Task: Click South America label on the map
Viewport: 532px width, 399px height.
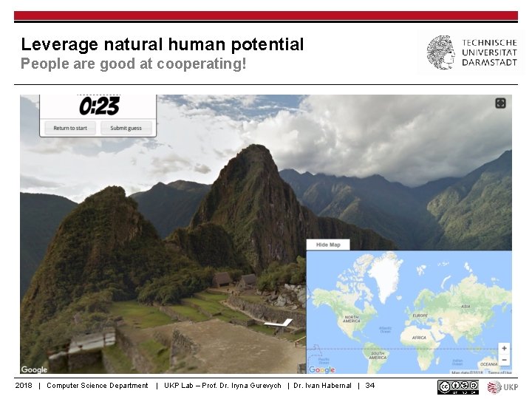Action: [378, 355]
